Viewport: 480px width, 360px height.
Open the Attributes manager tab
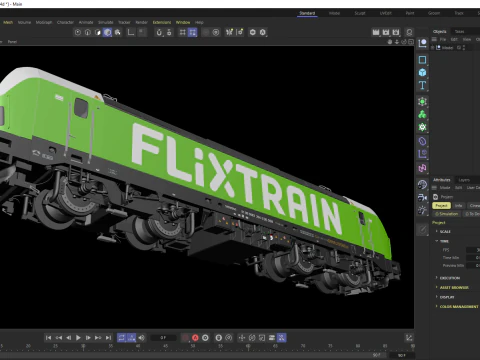pos(442,180)
